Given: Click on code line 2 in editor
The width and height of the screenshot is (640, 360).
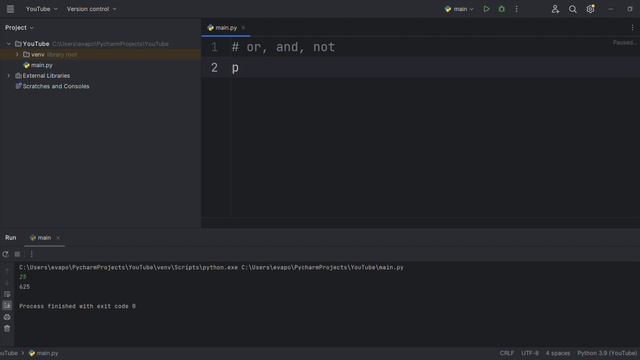Looking at the screenshot, I should [420, 67].
